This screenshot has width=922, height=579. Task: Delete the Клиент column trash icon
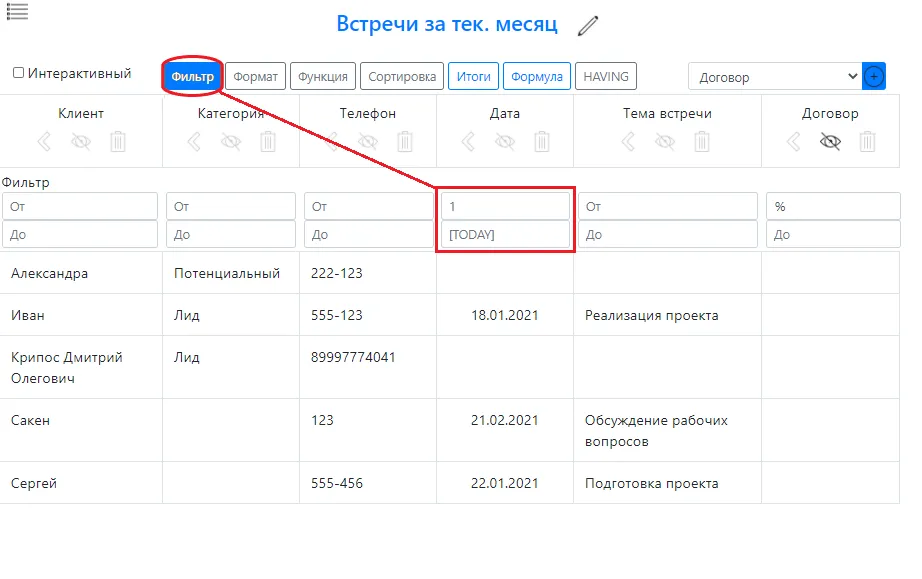coord(118,142)
